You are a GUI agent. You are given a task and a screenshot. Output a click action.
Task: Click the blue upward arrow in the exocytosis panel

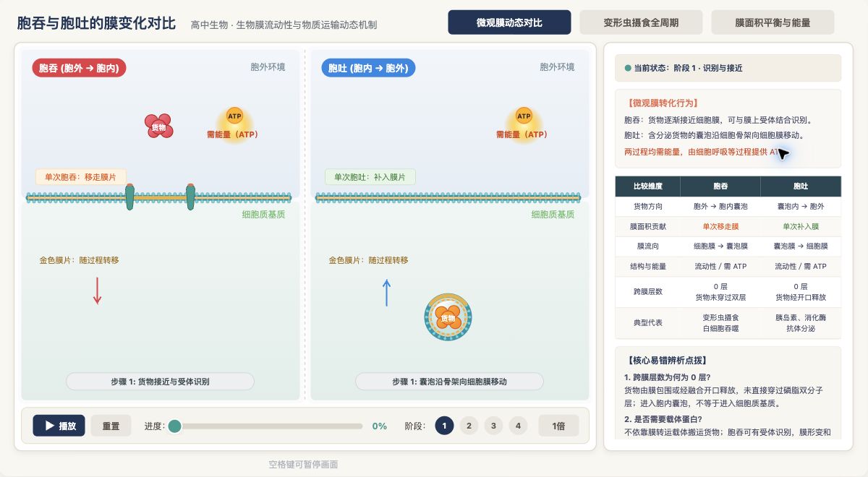coord(386,293)
